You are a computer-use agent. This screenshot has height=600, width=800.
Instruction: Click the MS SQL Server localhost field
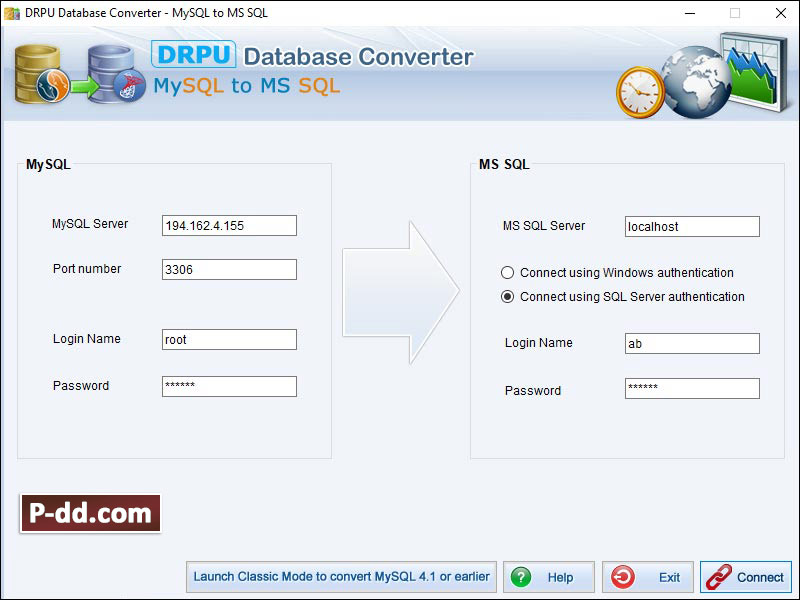pyautogui.click(x=691, y=226)
